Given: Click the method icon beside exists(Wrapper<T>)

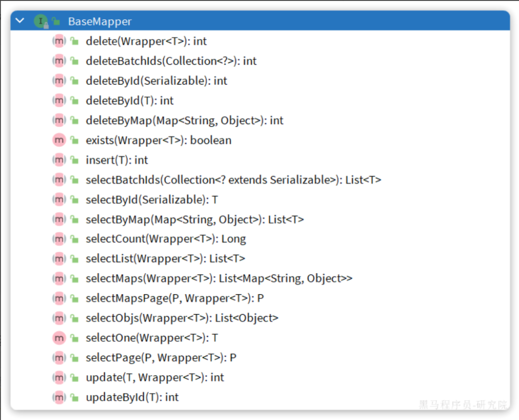Looking at the screenshot, I should pyautogui.click(x=59, y=140).
